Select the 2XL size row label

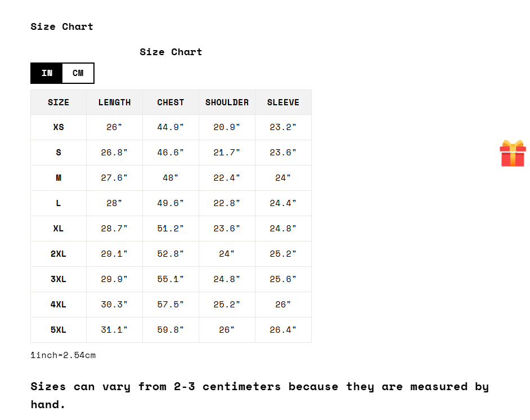(x=59, y=254)
